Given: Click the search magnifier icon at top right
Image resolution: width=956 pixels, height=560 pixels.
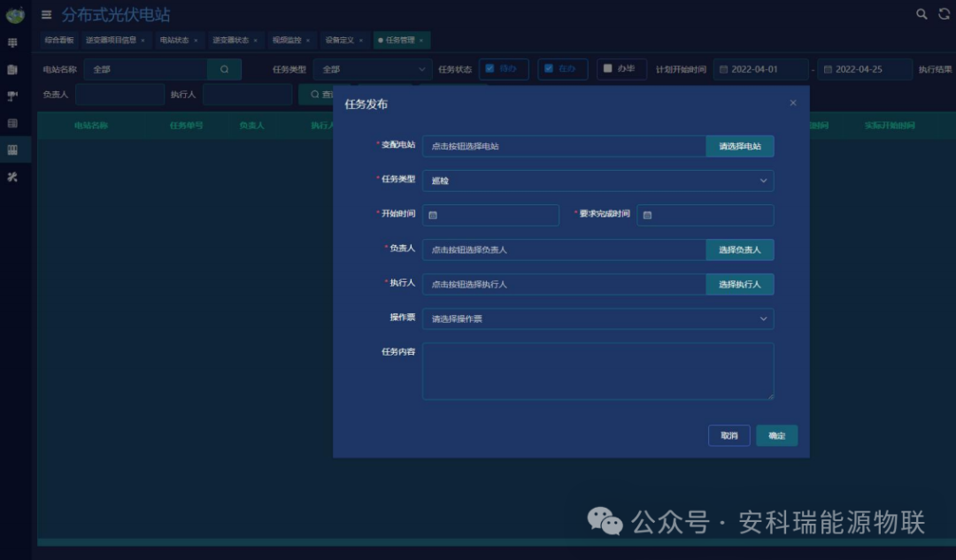Looking at the screenshot, I should 922,14.
